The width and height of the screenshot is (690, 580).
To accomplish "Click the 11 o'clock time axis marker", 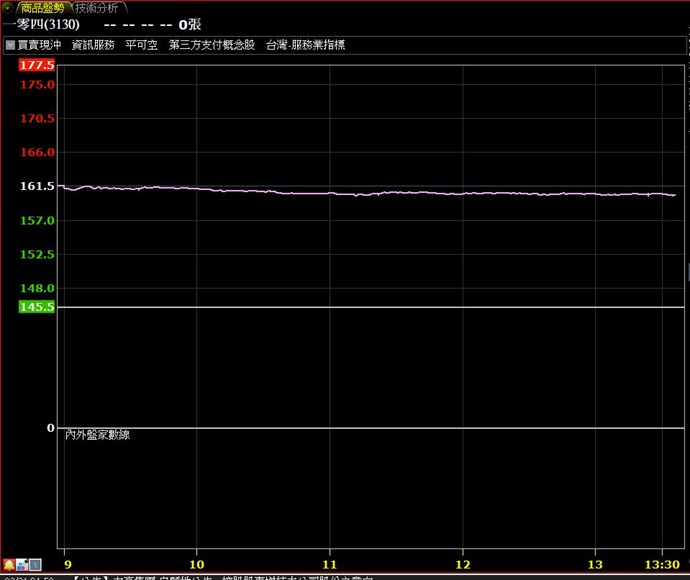I will point(330,565).
